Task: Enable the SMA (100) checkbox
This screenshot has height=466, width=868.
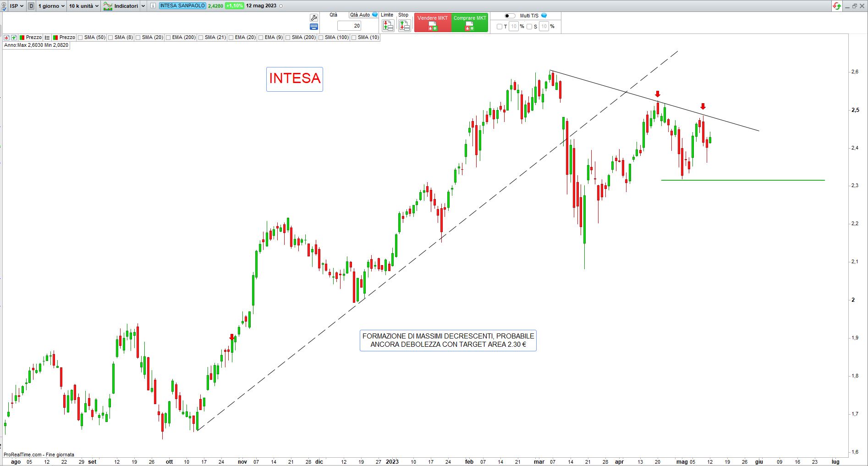Action: point(321,38)
